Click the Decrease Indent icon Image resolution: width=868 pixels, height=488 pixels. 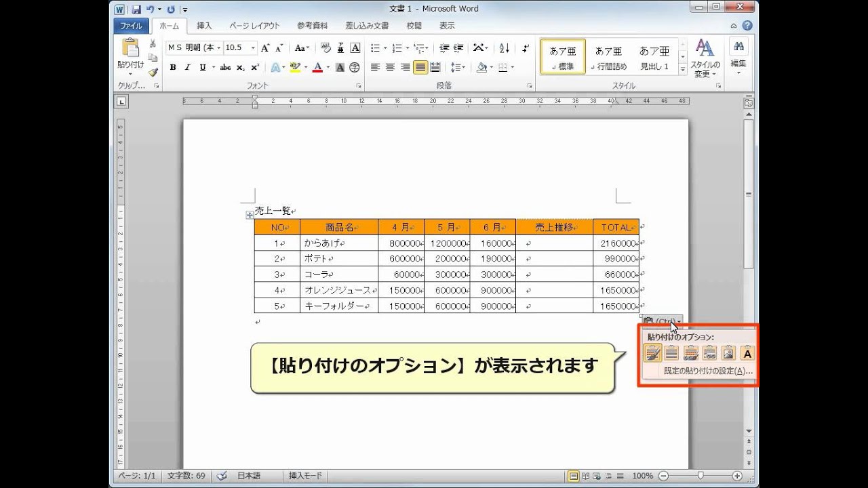click(444, 48)
